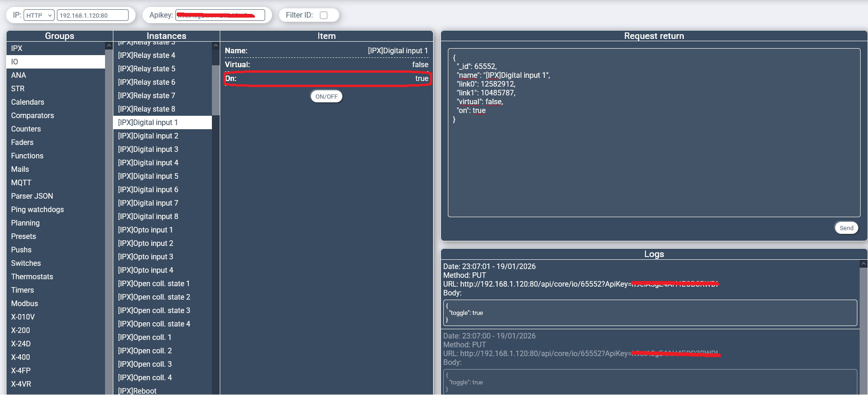The height and width of the screenshot is (395, 868).
Task: Open the MQTT group
Action: [x=56, y=183]
